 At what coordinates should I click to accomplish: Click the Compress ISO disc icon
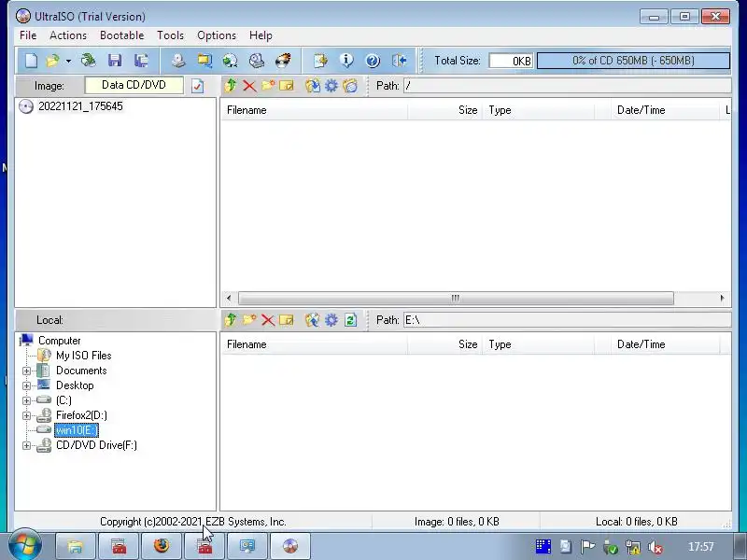(x=231, y=61)
